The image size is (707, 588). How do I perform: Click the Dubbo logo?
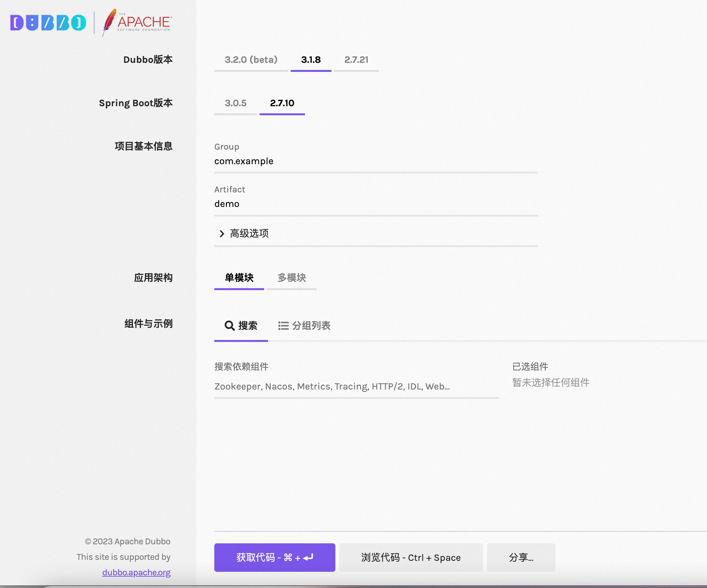[48, 23]
